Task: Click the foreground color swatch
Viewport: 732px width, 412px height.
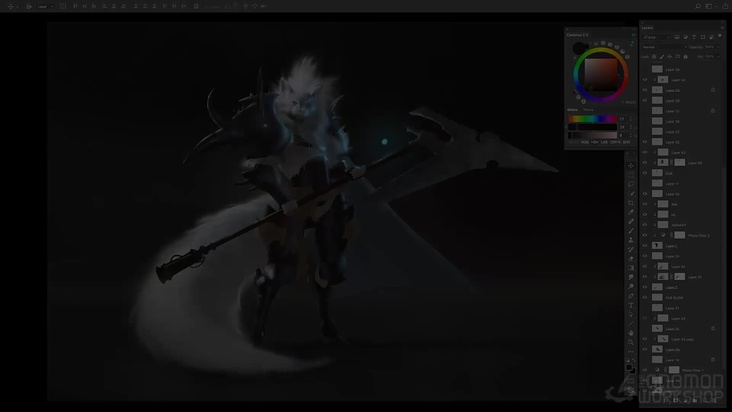Action: point(629,368)
